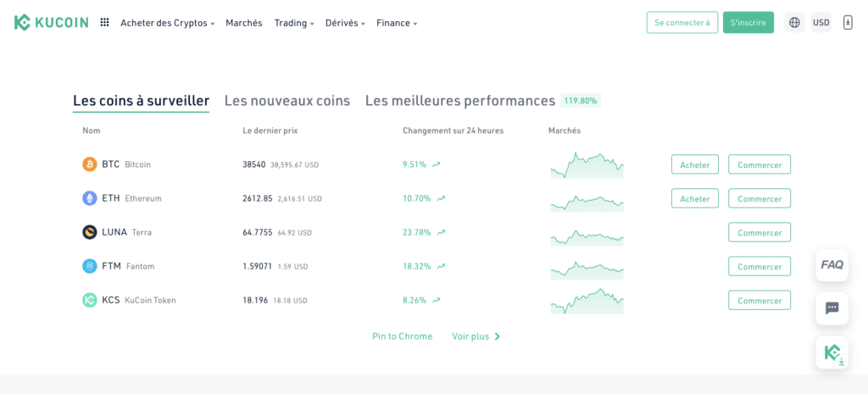Viewport: 868px width, 394px height.
Task: Click the trend arrow beside 23.78%
Action: tap(441, 232)
